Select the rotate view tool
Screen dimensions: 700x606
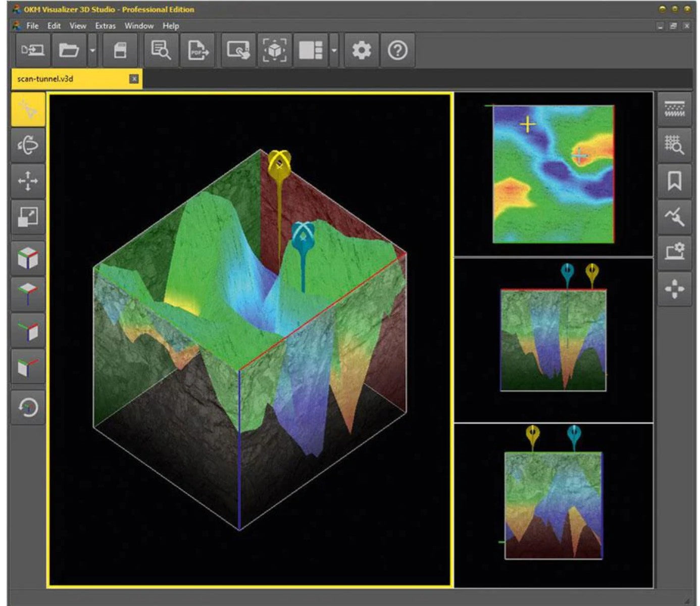click(x=28, y=145)
